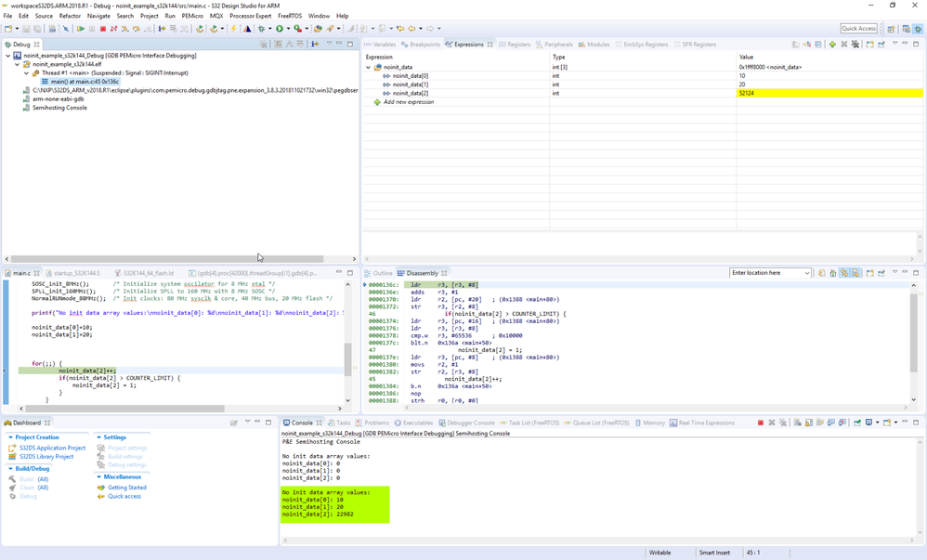Click the New file icon in main toolbar

8,29
